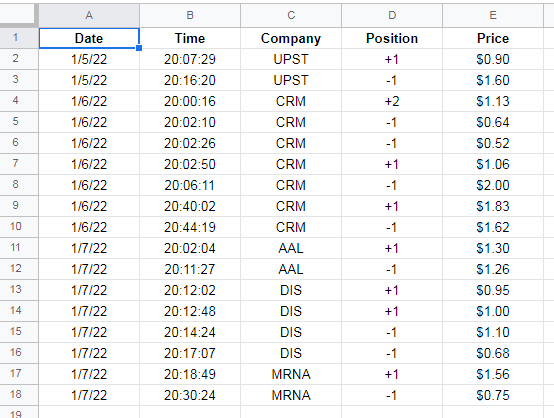Select first MRNA company cell
554x418 pixels.
(x=291, y=374)
